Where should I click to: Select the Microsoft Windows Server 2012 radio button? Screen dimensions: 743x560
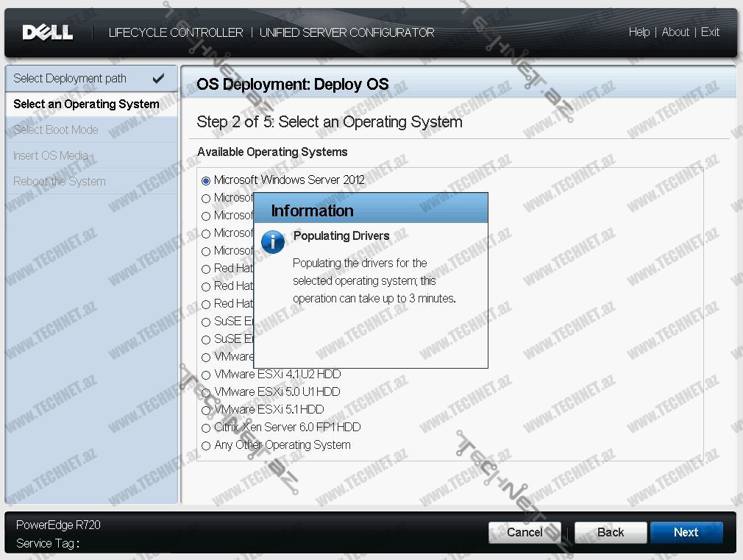pyautogui.click(x=206, y=180)
